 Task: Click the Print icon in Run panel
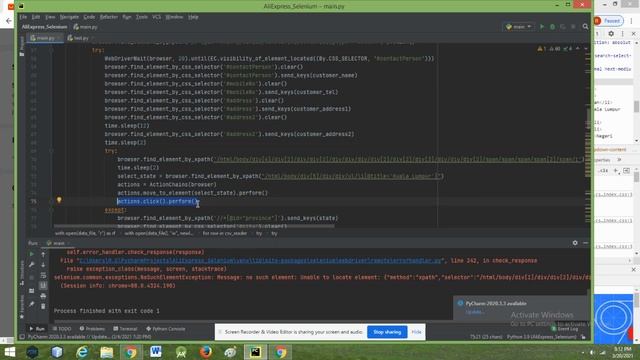pos(43,296)
